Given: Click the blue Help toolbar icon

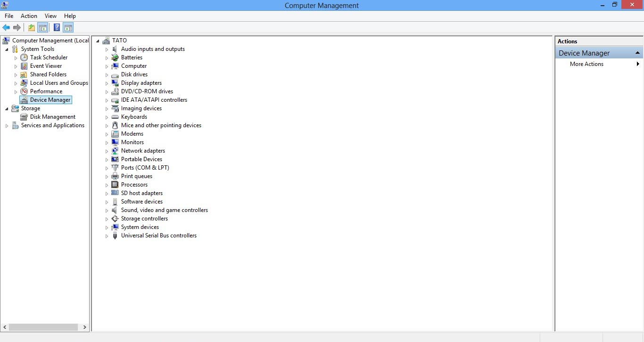Looking at the screenshot, I should (x=57, y=28).
